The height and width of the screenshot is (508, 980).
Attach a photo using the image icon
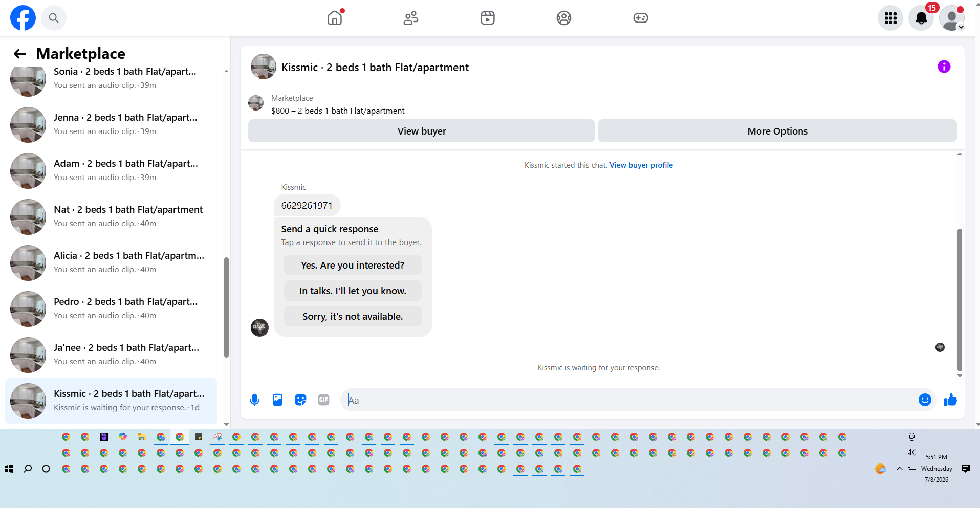coord(277,400)
